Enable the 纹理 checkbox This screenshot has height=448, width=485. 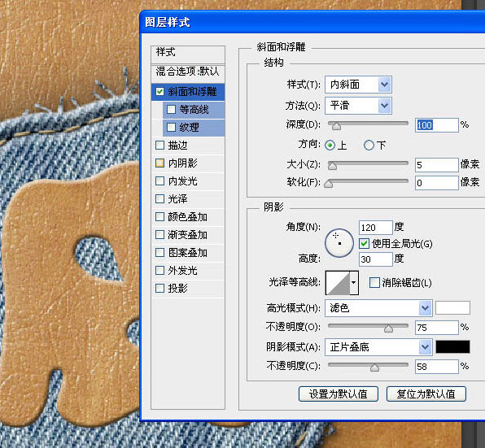point(171,128)
